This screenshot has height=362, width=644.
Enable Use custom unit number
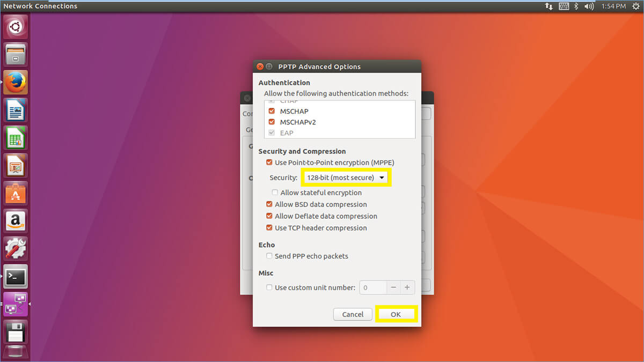(x=269, y=287)
